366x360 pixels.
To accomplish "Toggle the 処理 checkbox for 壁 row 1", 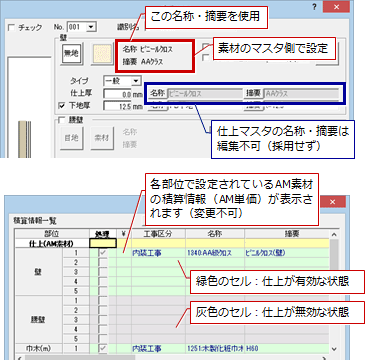I will (x=103, y=253).
